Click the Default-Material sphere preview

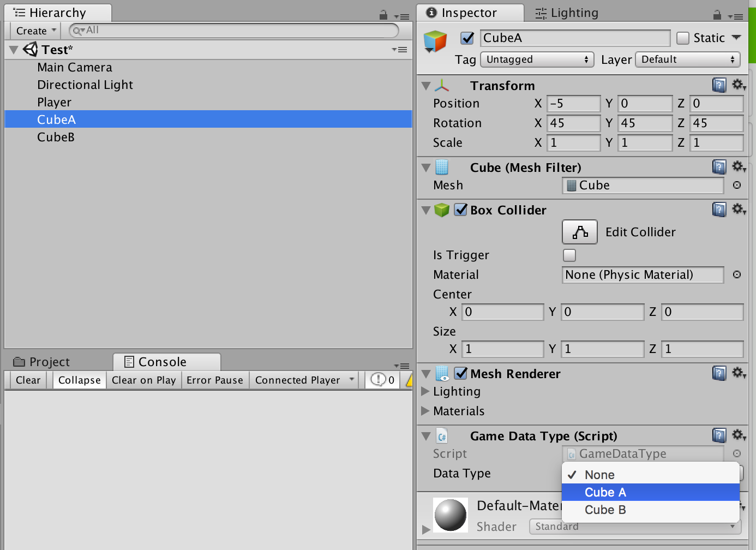coord(451,515)
